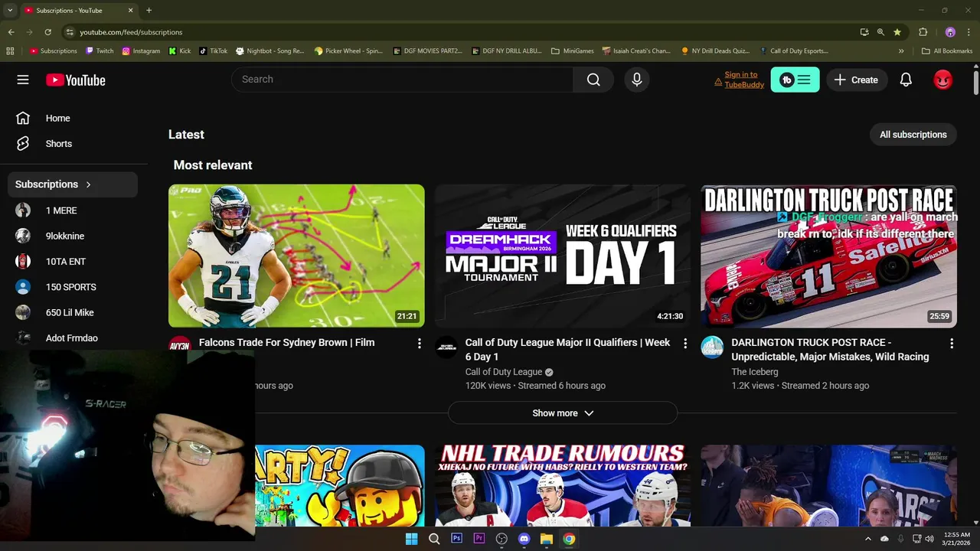Open the volume control in system tray
Viewport: 980px width, 551px height.
pyautogui.click(x=929, y=539)
